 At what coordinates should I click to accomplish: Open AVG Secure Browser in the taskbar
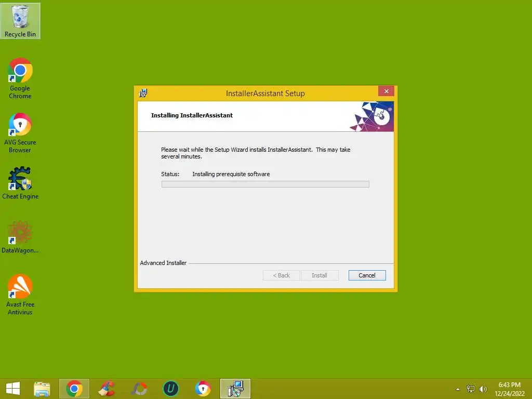click(203, 389)
